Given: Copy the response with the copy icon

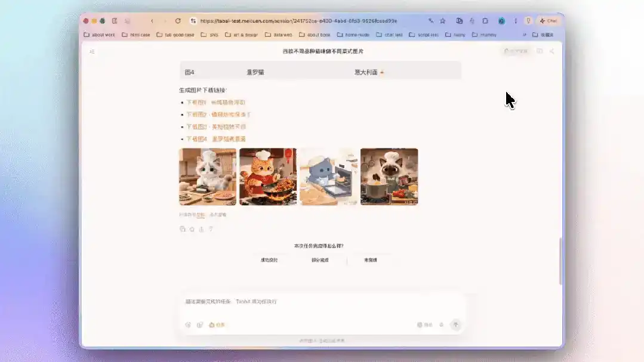Looking at the screenshot, I should [x=183, y=229].
